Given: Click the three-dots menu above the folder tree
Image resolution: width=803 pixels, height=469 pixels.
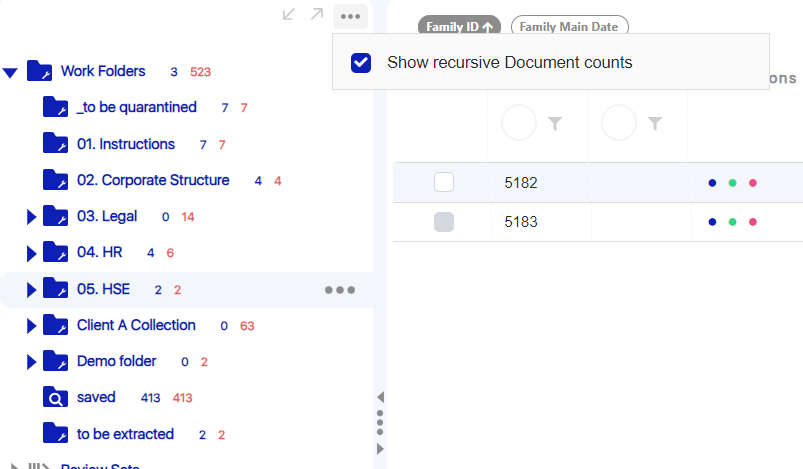Looking at the screenshot, I should click(x=348, y=16).
